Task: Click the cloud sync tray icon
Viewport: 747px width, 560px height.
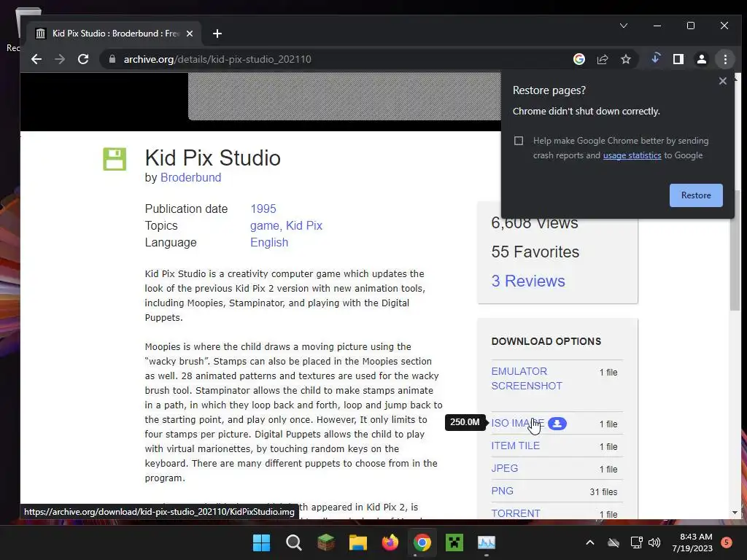Action: tap(614, 542)
